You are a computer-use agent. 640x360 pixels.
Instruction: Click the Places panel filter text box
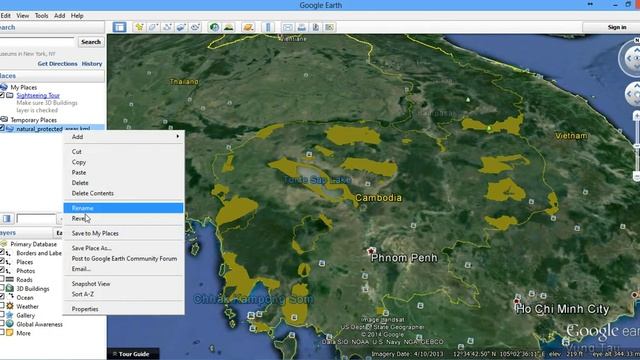pyautogui.click(x=36, y=219)
